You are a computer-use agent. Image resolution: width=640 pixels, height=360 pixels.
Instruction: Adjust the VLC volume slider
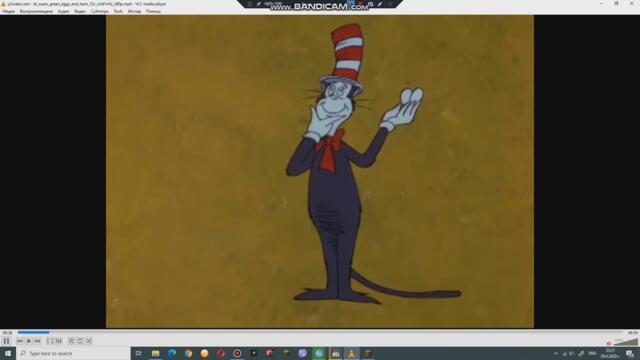click(x=626, y=342)
